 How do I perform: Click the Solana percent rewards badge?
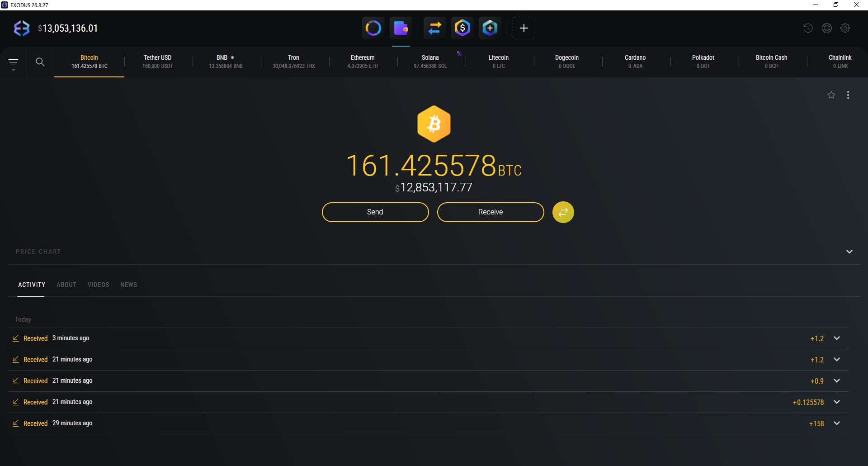459,53
